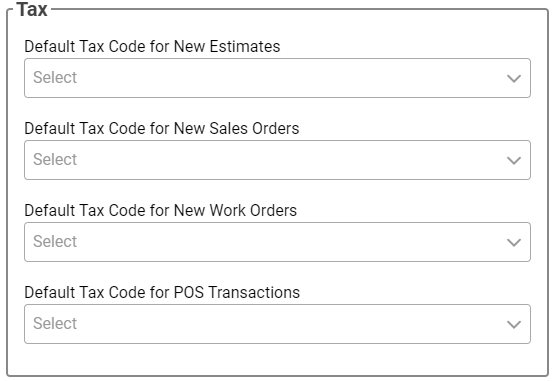Click the 'Tax' section heading
Viewport: 554px width, 381px height.
point(32,9)
